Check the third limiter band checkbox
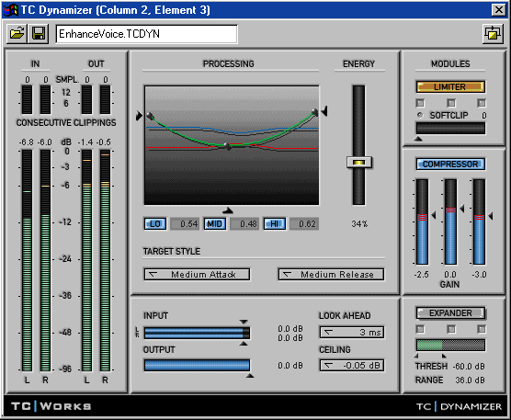This screenshot has width=511, height=420. [x=482, y=103]
